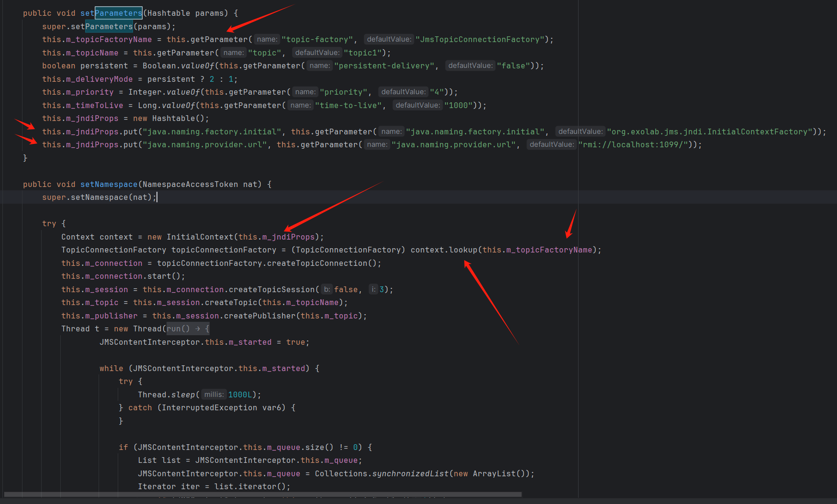Click the "JmsTopicConnectionFactory" default value string
Viewport: 837px width, 504px height.
(480, 39)
